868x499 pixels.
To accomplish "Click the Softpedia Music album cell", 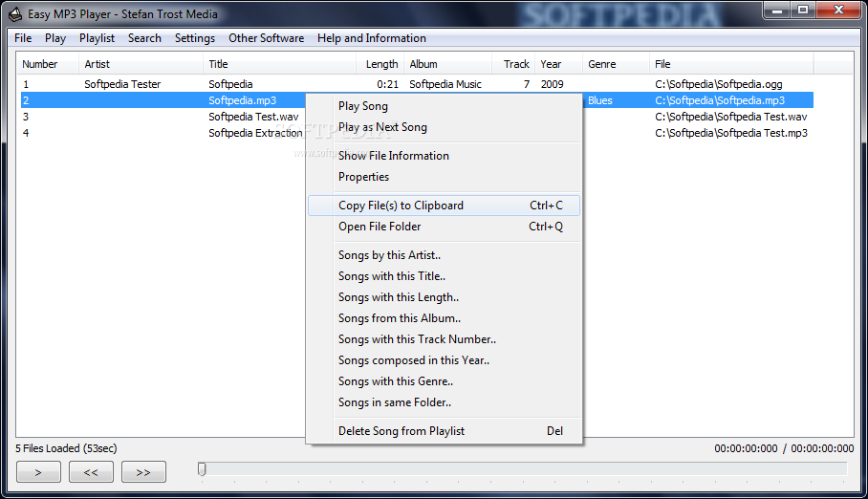I will [445, 84].
